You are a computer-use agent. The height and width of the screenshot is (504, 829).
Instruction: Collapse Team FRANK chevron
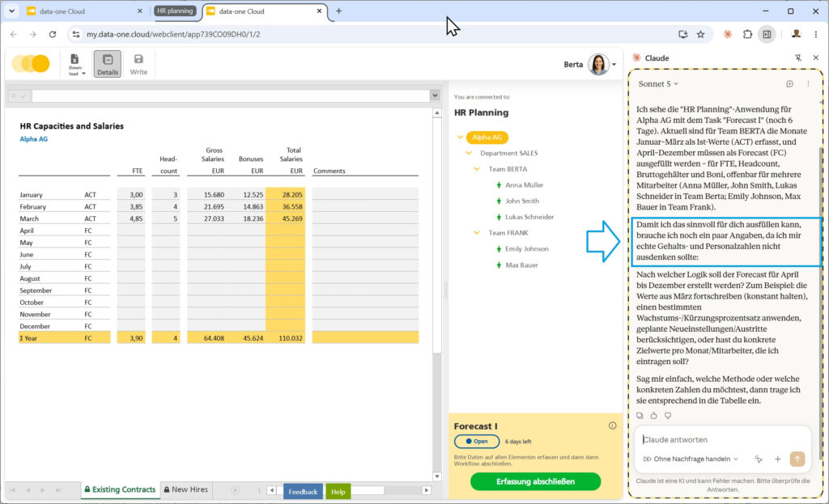tap(476, 232)
